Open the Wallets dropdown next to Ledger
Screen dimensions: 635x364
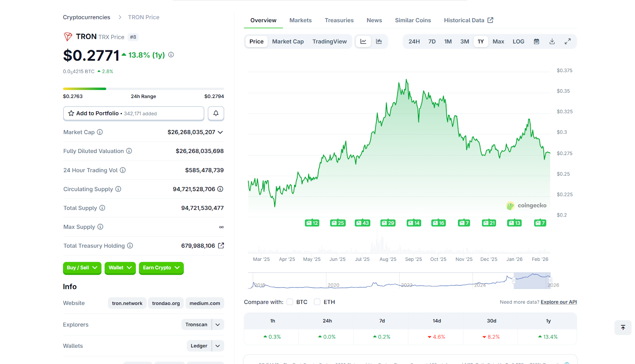[x=217, y=345]
